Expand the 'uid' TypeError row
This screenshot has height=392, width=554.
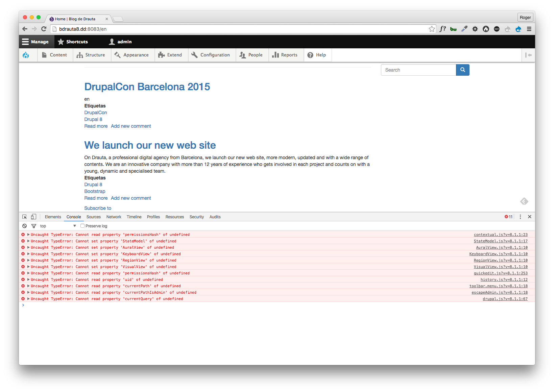[28, 279]
